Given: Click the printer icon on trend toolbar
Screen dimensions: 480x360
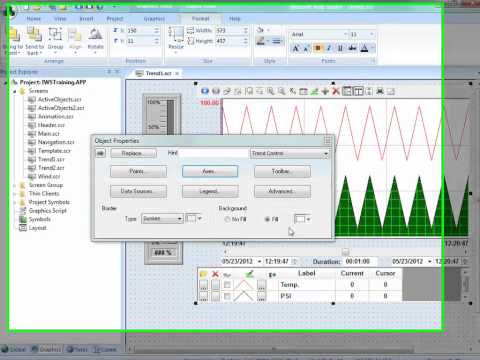Looking at the screenshot, I should click(x=380, y=91).
